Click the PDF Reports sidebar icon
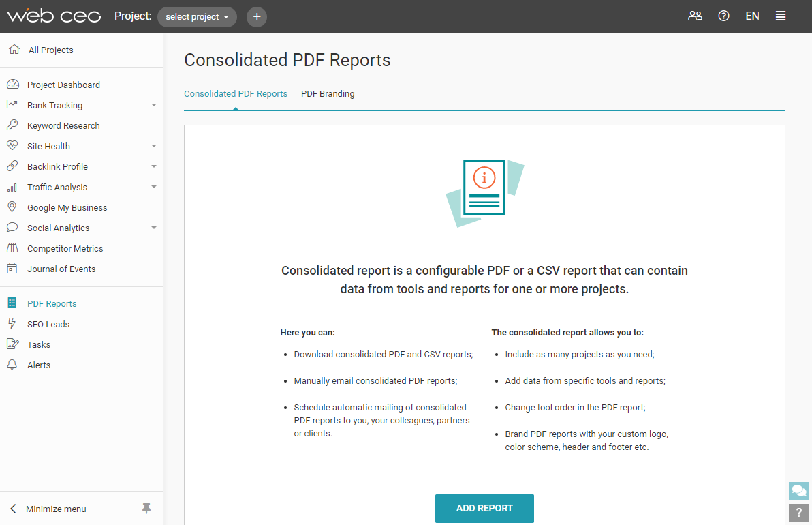Image resolution: width=812 pixels, height=525 pixels. [x=12, y=303]
